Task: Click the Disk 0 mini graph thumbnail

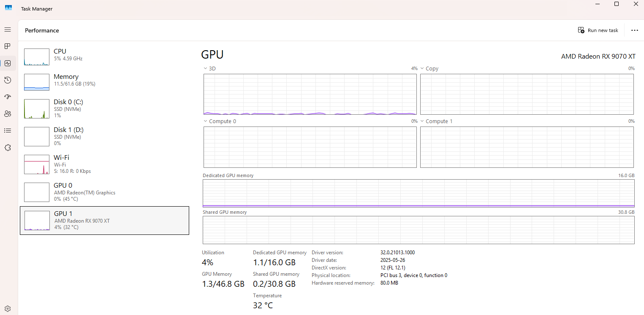Action: coord(37,109)
